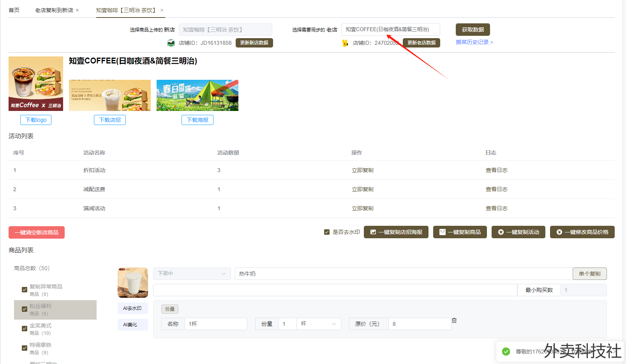
Task: View 查看日志 for 折扣活动
Action: (x=497, y=170)
